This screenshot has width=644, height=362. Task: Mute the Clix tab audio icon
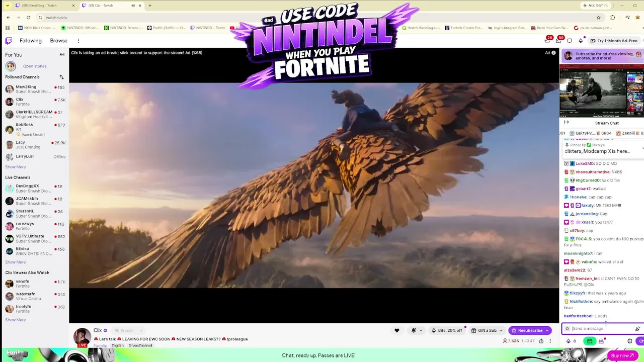133,6
